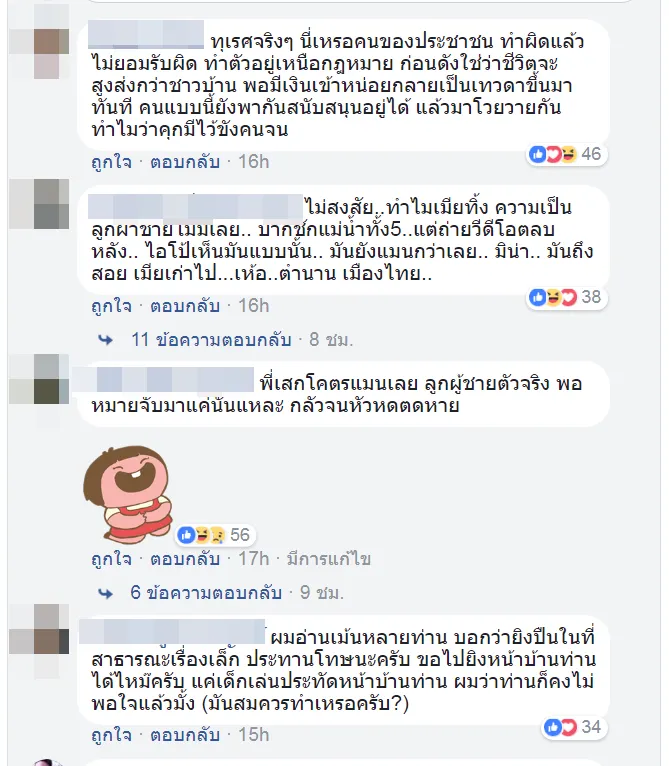The height and width of the screenshot is (766, 669).
Task: Show edit history via มีการแก้ไข
Action: point(329,559)
